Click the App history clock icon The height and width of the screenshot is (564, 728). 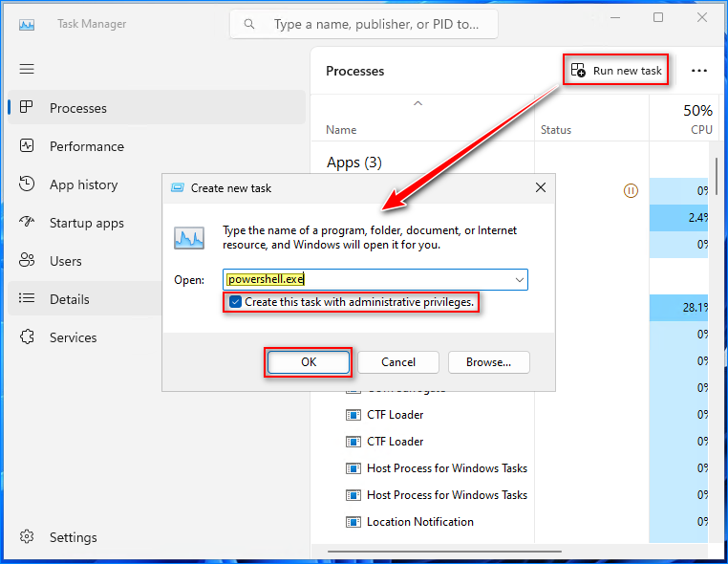(x=27, y=184)
